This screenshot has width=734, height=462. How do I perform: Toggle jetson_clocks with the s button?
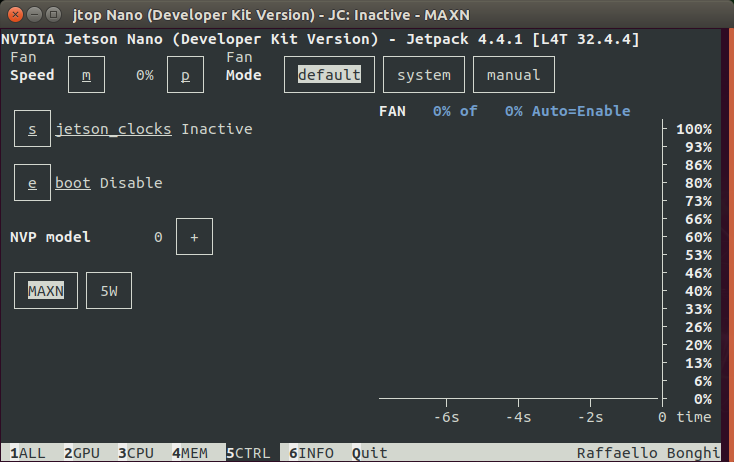[x=32, y=129]
